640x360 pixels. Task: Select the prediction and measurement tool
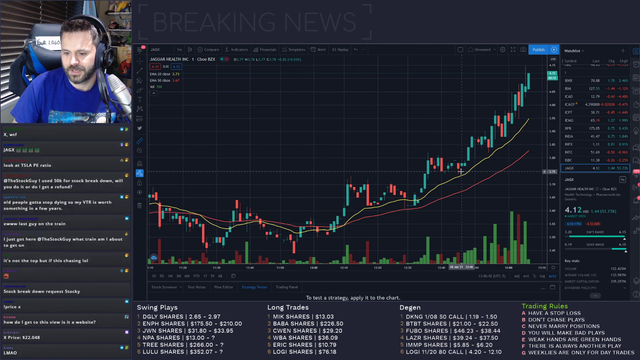140,119
